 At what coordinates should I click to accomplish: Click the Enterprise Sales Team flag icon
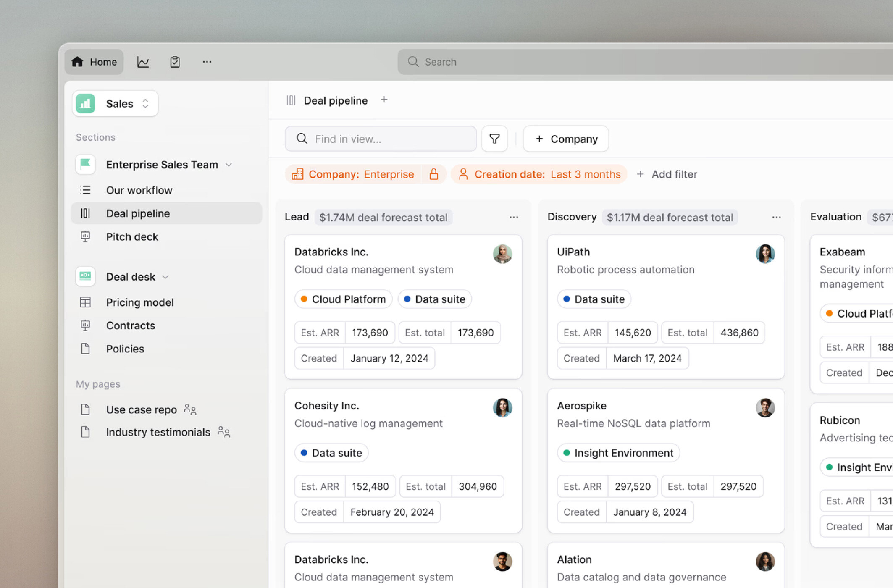click(x=85, y=164)
